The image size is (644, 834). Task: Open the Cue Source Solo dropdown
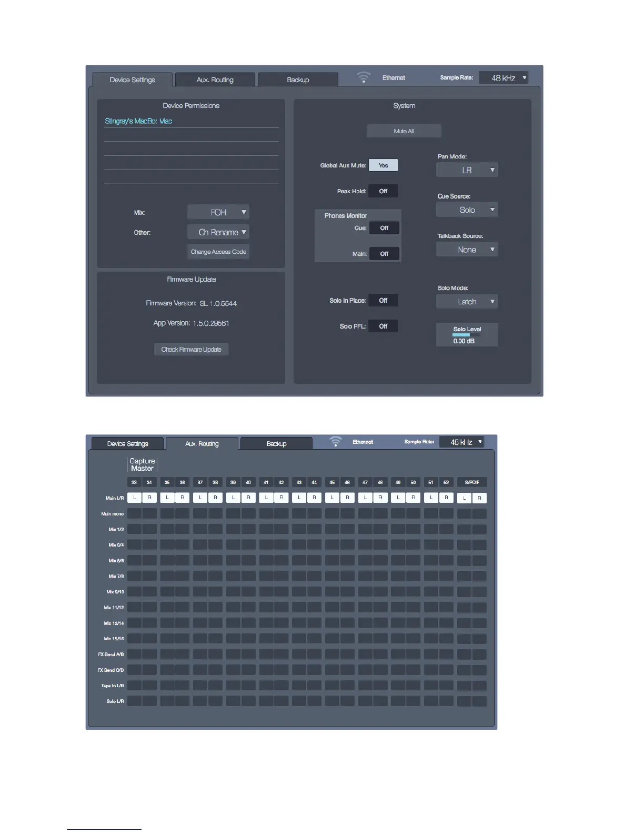(x=467, y=210)
